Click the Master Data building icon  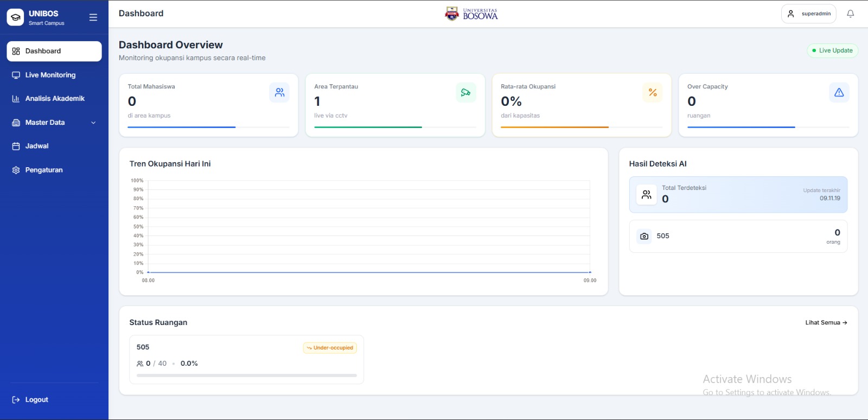pos(16,123)
